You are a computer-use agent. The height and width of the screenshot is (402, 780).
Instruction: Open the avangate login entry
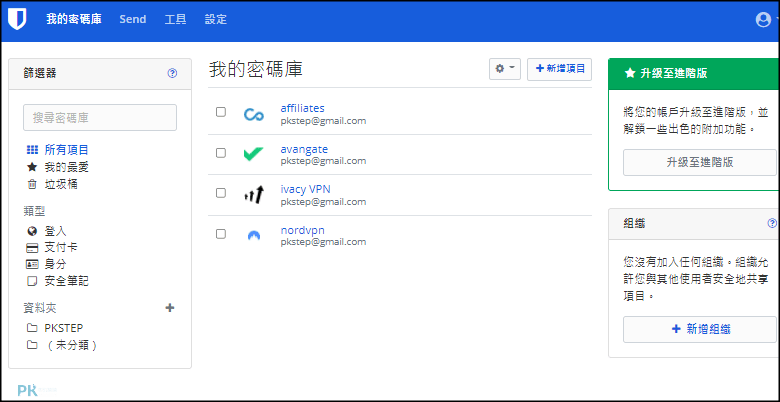[x=304, y=149]
